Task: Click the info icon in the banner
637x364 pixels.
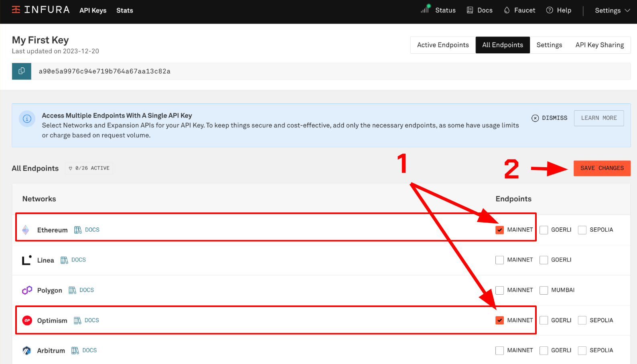Action: (x=27, y=119)
